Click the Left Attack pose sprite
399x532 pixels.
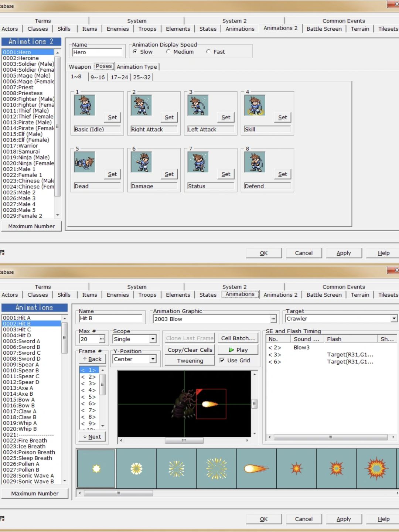pyautogui.click(x=198, y=105)
